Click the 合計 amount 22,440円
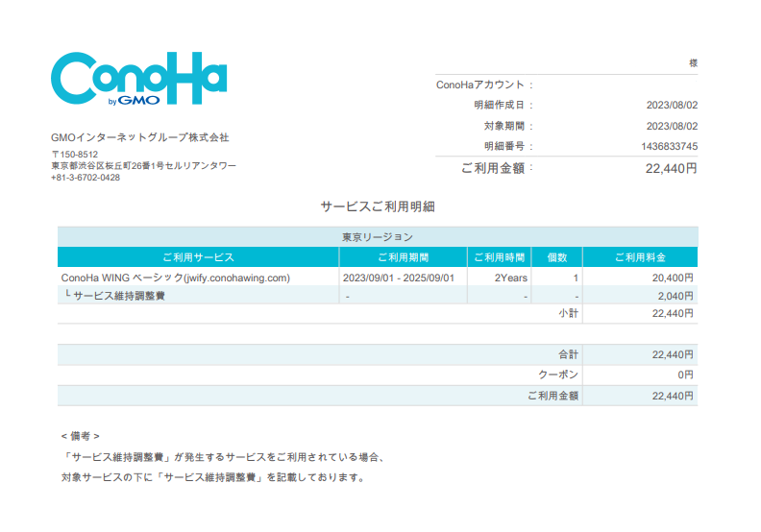 click(x=673, y=354)
